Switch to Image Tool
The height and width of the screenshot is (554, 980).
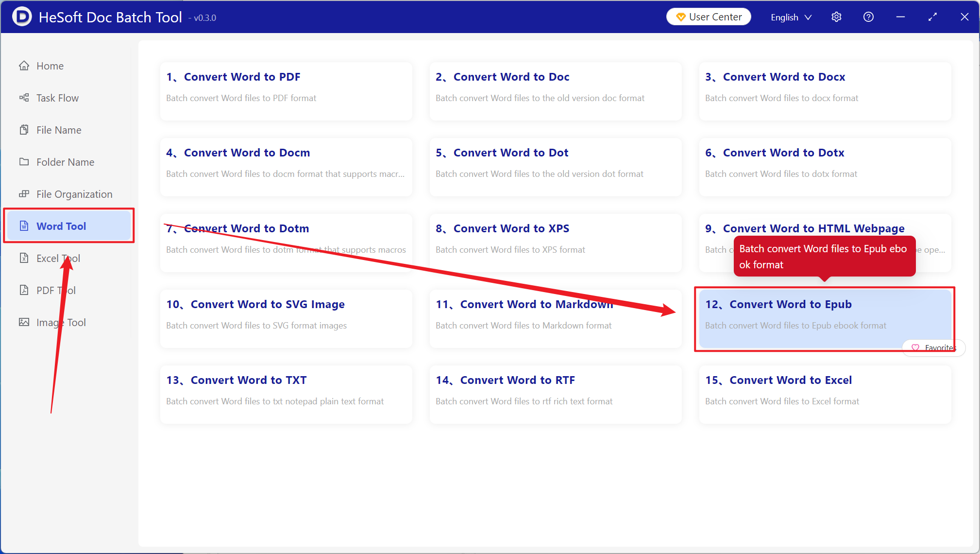tap(68, 322)
